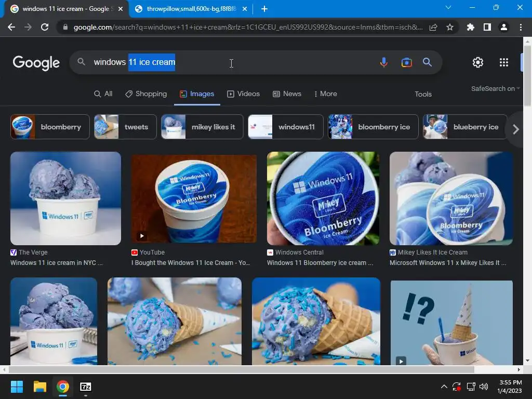This screenshot has width=532, height=399.
Task: Click the vertical page scrollbar
Action: click(x=527, y=75)
